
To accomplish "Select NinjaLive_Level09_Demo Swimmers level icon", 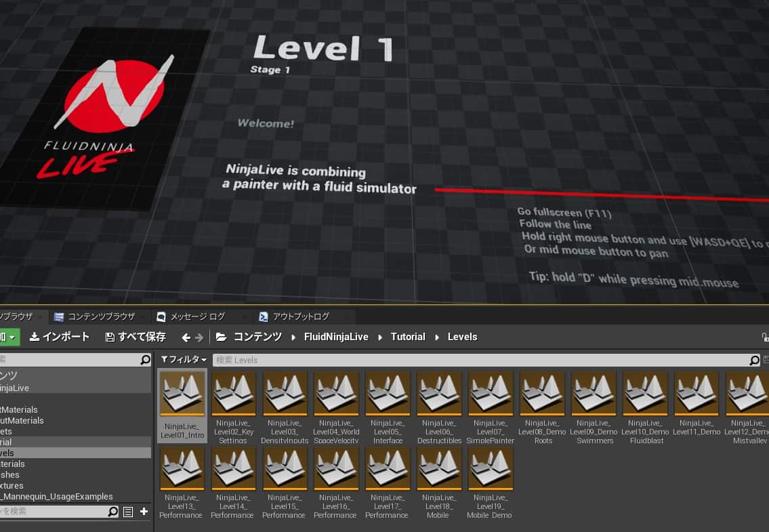I will [594, 393].
